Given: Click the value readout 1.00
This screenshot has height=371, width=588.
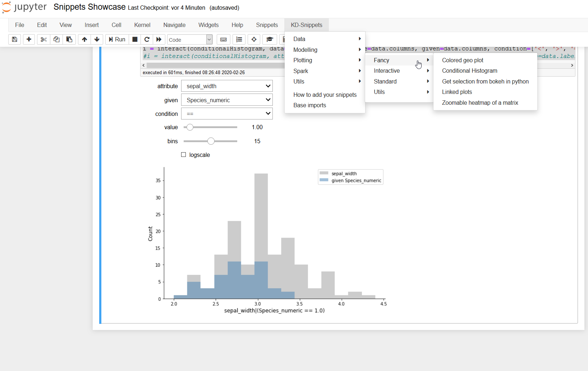Looking at the screenshot, I should (x=257, y=127).
